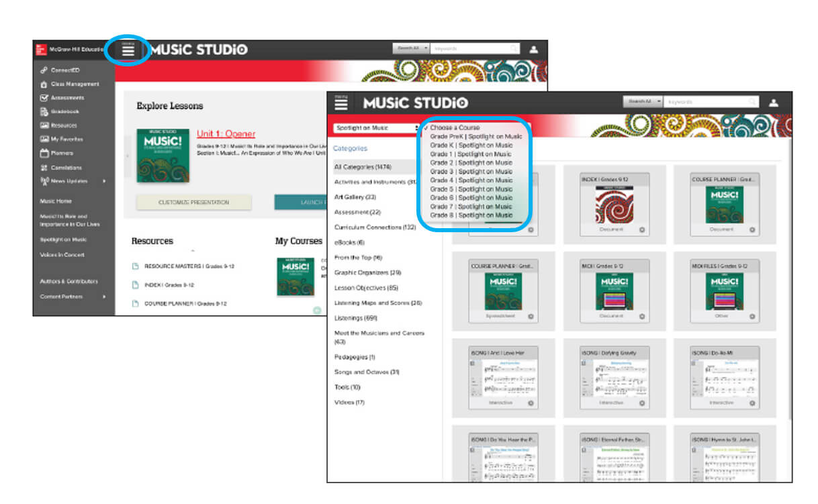Screen dimensions: 818x504
Task: Click gear icon on And I Love Her card
Action: 531,403
